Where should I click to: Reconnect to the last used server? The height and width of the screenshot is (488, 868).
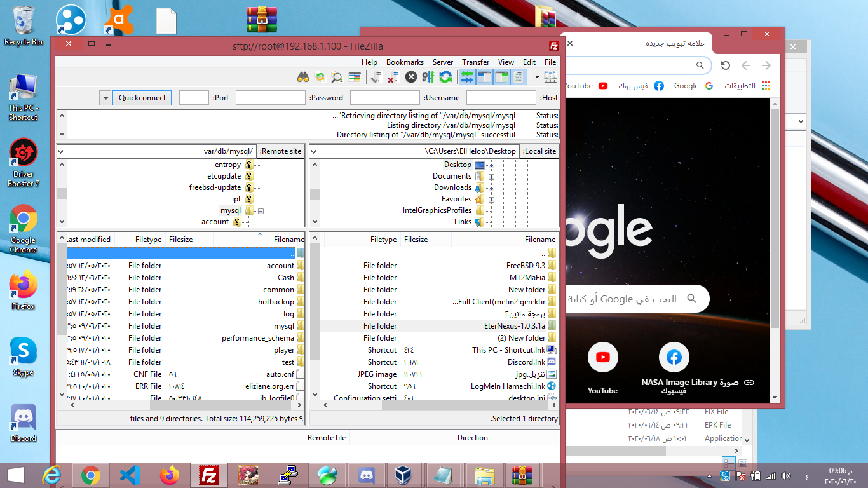point(376,77)
